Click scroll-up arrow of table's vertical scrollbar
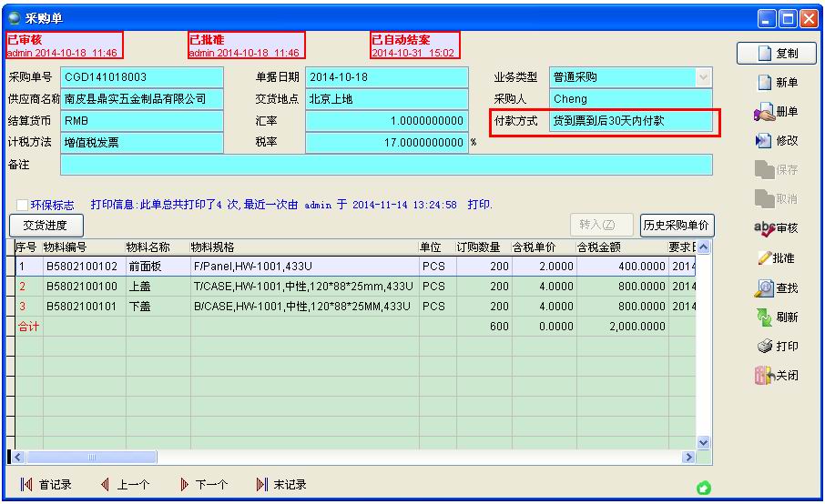 coord(702,247)
